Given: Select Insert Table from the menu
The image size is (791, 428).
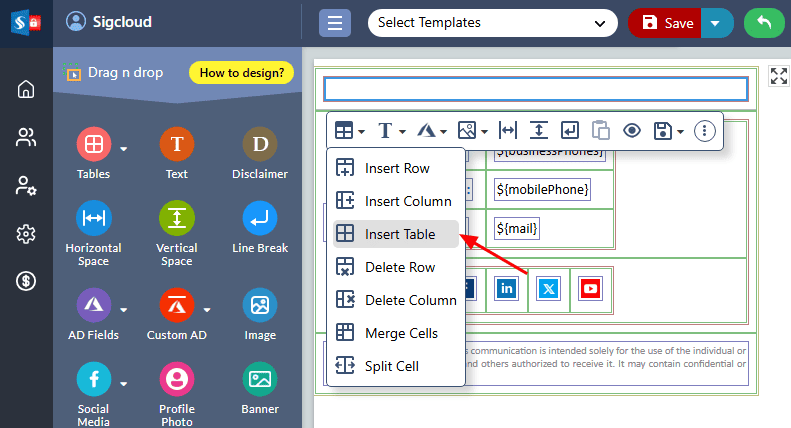Looking at the screenshot, I should (x=399, y=234).
